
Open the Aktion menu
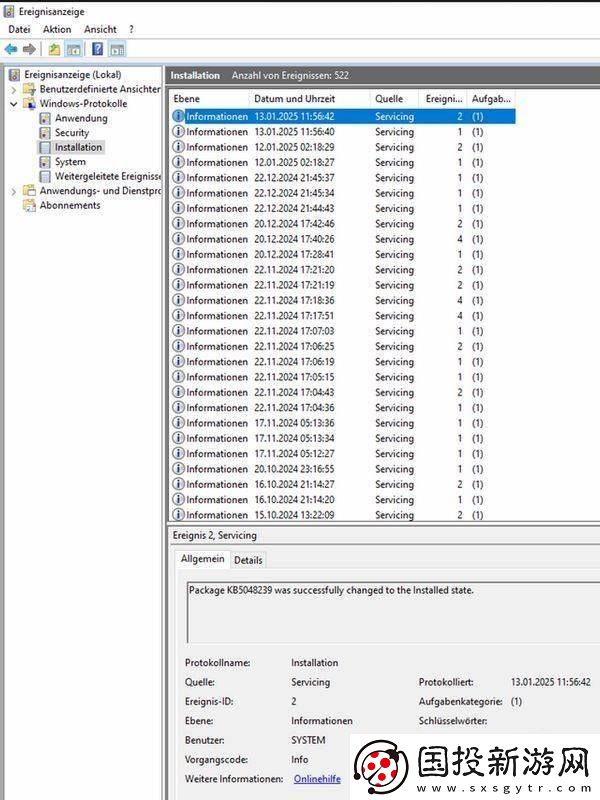[x=57, y=30]
